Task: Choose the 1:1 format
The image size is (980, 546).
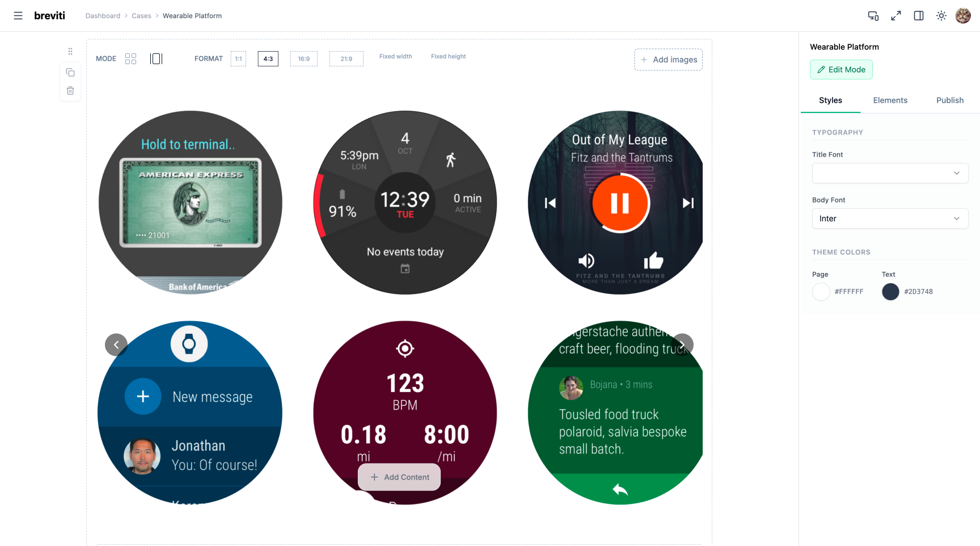Action: click(238, 59)
